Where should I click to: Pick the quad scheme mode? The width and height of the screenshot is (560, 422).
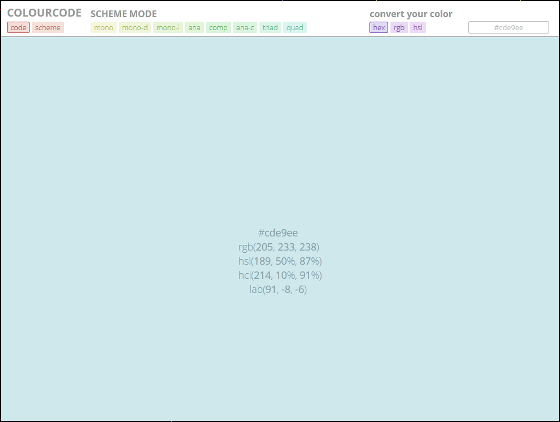(x=295, y=27)
